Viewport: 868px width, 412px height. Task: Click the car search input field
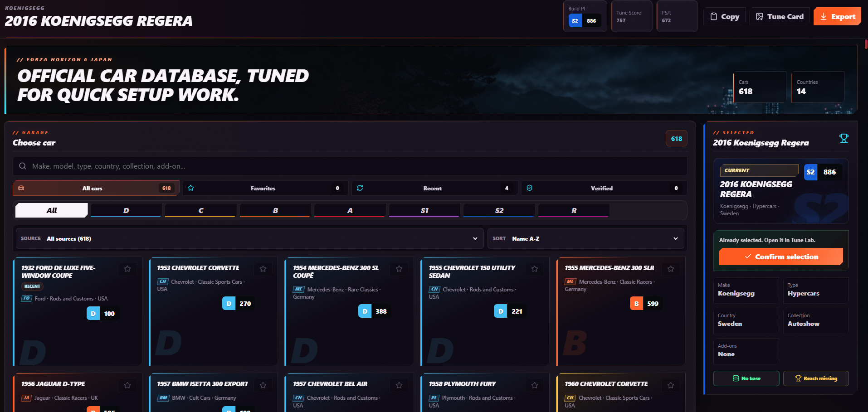point(350,166)
